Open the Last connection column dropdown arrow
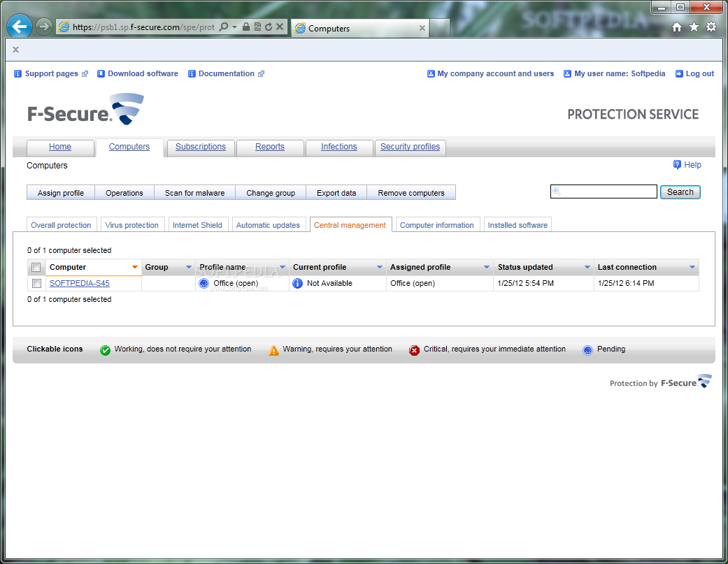The height and width of the screenshot is (564, 728). [692, 267]
